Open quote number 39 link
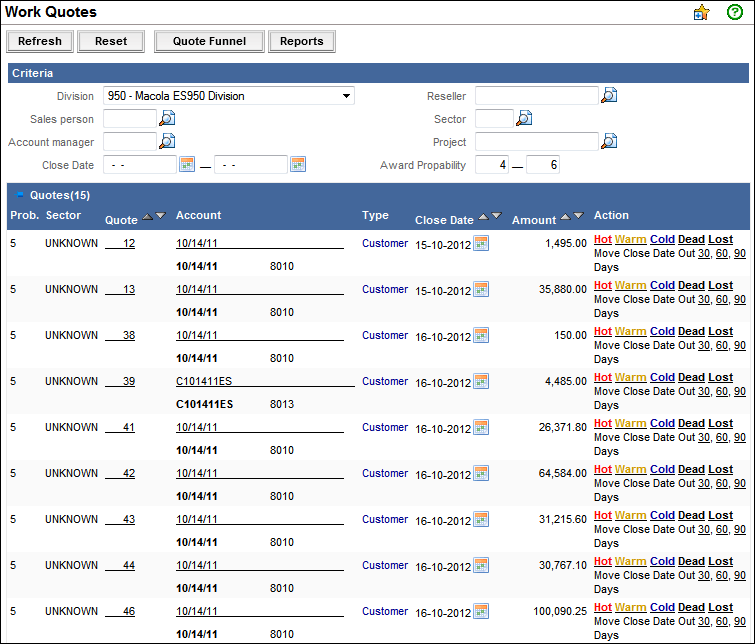 coord(128,382)
